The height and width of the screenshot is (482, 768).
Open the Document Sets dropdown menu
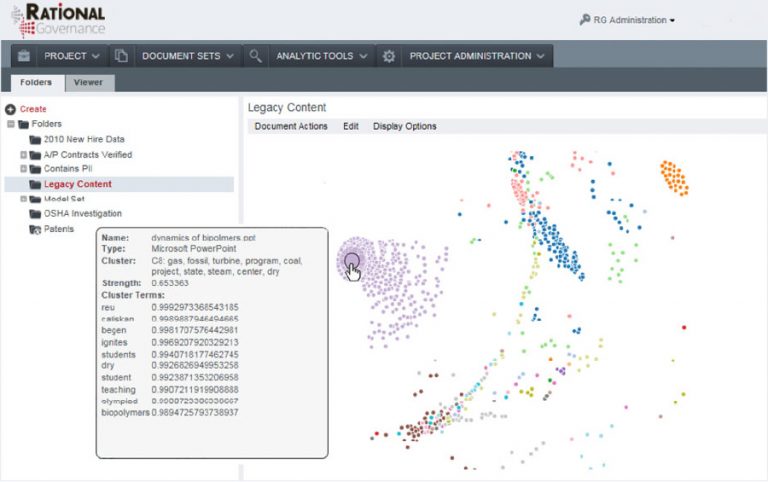[x=188, y=56]
